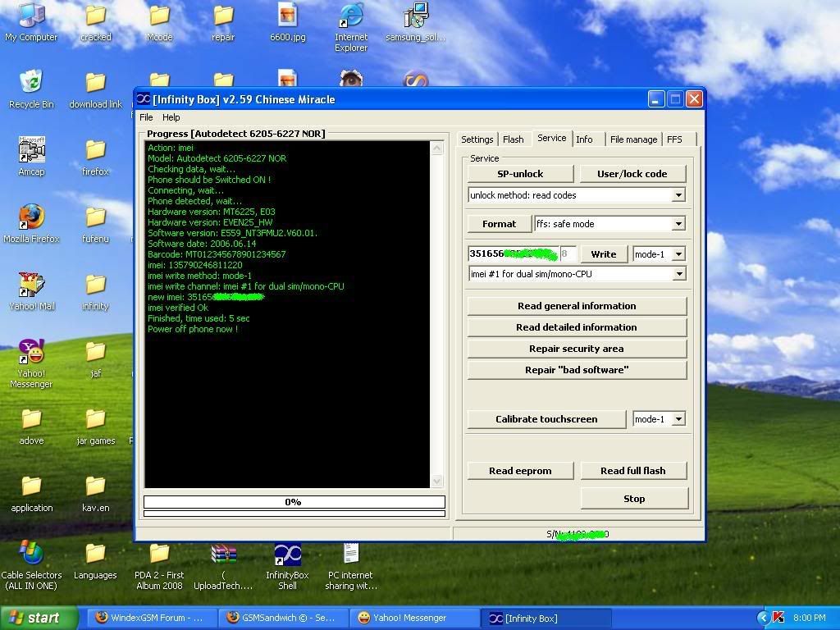Open the application folder on desktop

click(x=31, y=493)
